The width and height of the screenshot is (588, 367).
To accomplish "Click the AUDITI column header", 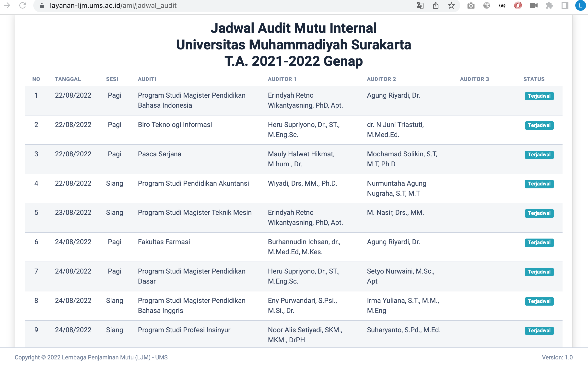I will 147,79.
